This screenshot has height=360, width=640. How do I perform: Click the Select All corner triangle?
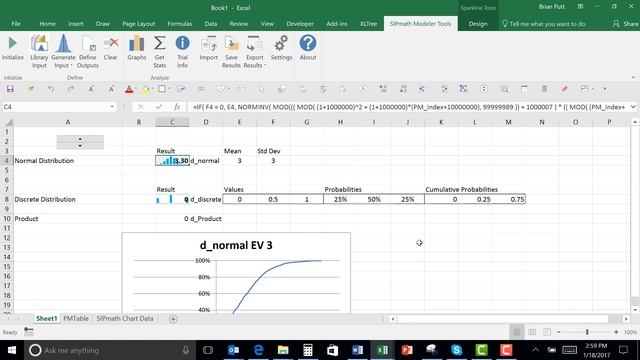click(x=9, y=122)
